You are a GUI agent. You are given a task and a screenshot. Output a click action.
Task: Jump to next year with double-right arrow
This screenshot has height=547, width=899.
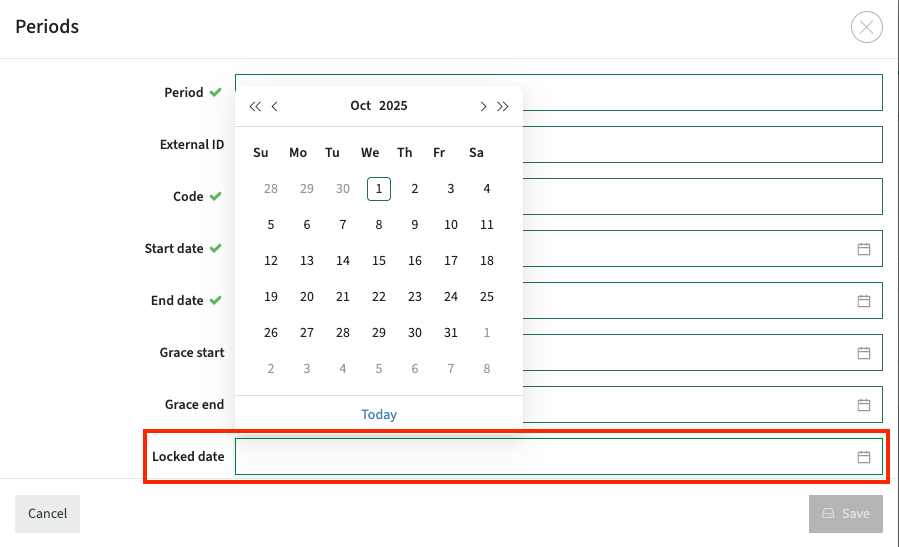(503, 106)
